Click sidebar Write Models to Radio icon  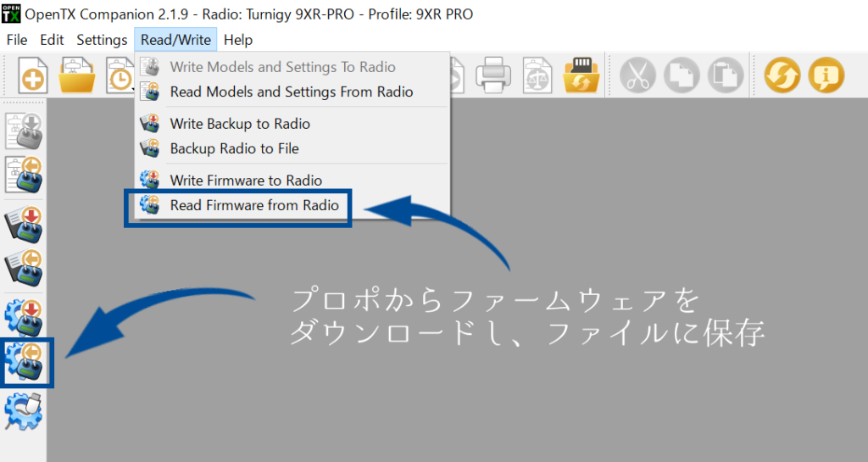click(24, 131)
